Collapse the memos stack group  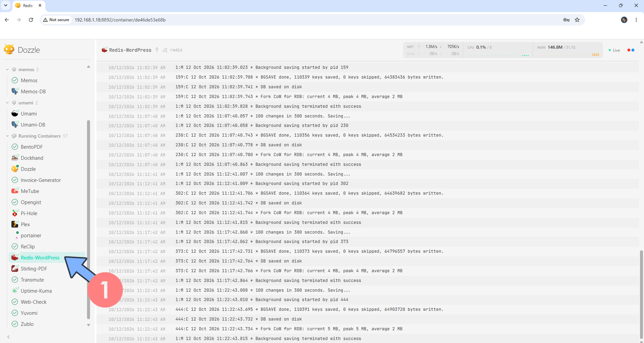pyautogui.click(x=7, y=69)
